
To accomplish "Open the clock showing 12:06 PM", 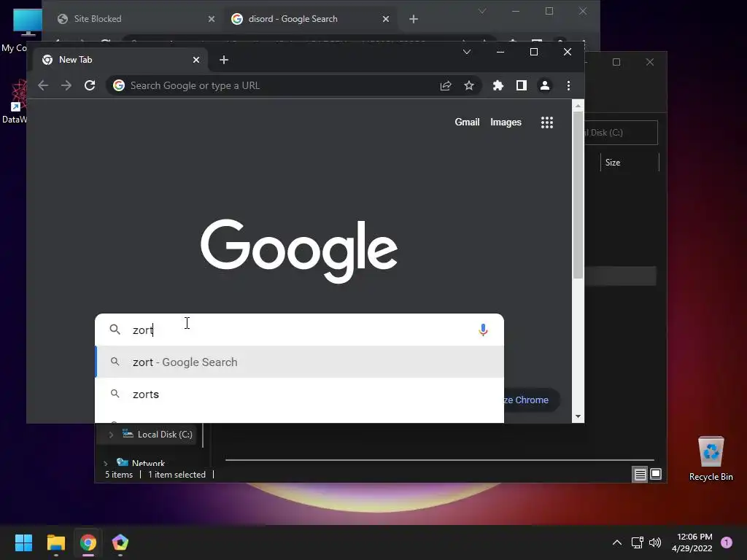I will pos(692,542).
